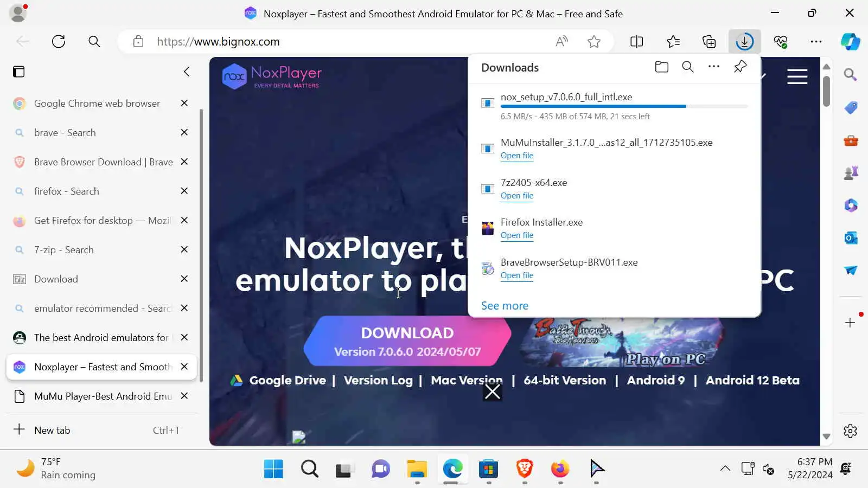868x488 pixels.
Task: Toggle the Downloads toolbar button
Action: pos(744,41)
